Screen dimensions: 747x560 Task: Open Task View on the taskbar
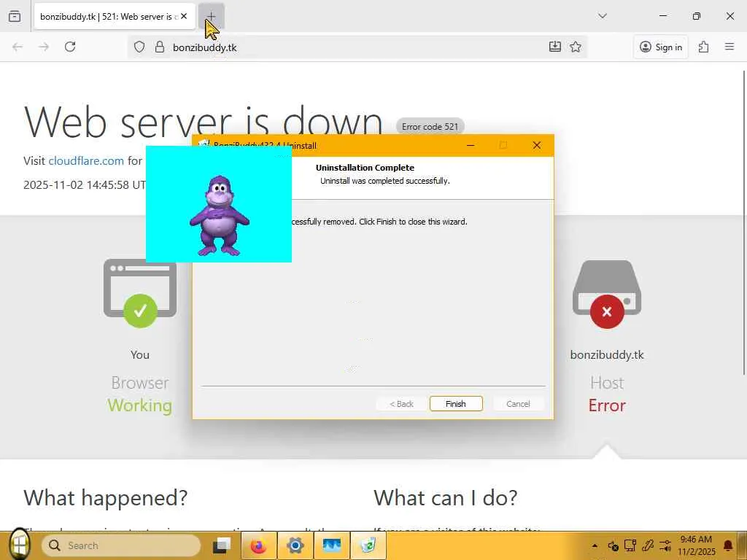[222, 545]
